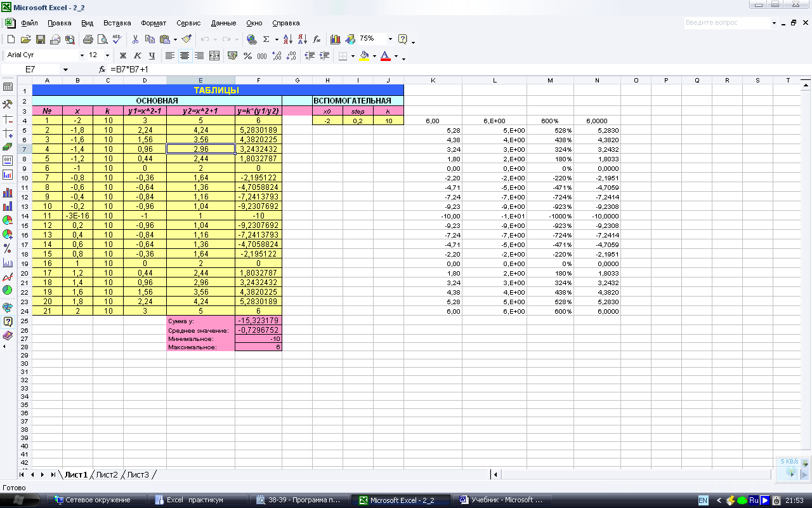Open the font name dropdown (Arial Cyr)
The image size is (812, 508).
(x=82, y=56)
